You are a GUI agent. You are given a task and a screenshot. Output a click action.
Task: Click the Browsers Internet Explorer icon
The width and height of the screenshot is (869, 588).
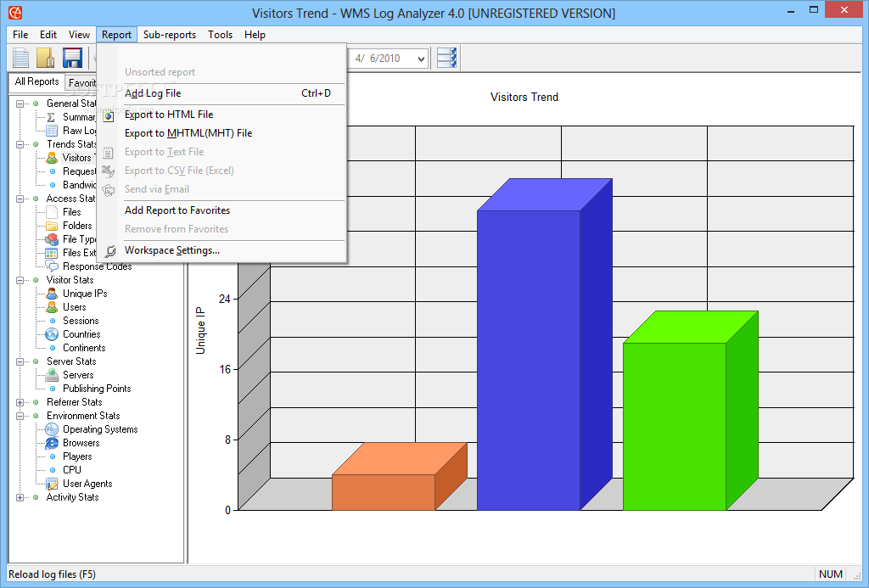pos(52,443)
